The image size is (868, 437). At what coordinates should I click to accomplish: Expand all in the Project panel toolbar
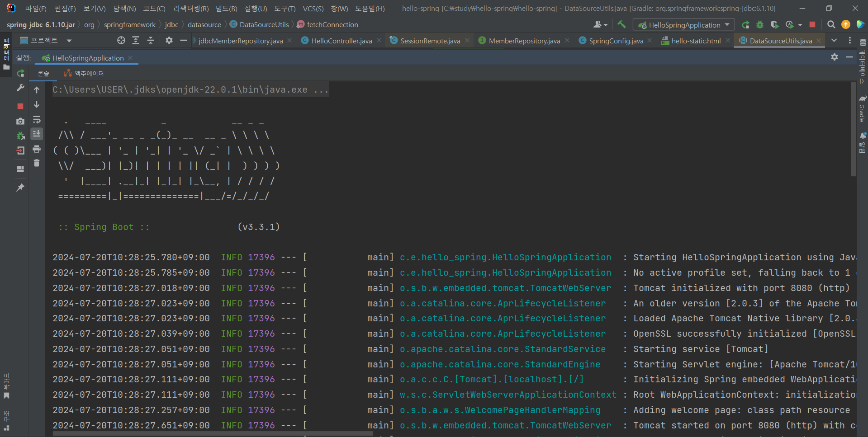click(136, 41)
